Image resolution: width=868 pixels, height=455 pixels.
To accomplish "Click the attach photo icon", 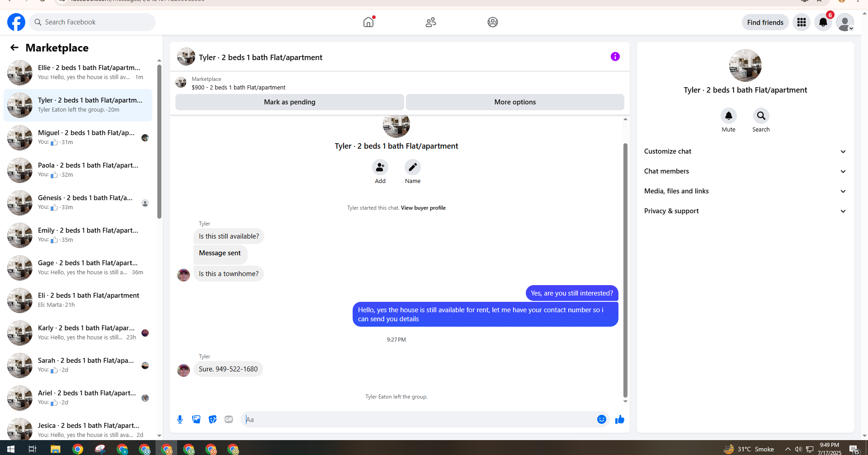I will [x=196, y=419].
